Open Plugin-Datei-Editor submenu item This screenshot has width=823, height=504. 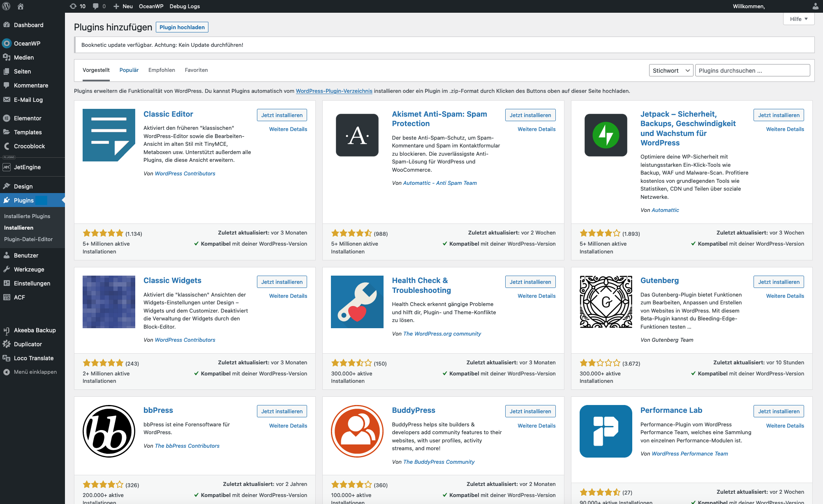point(28,239)
